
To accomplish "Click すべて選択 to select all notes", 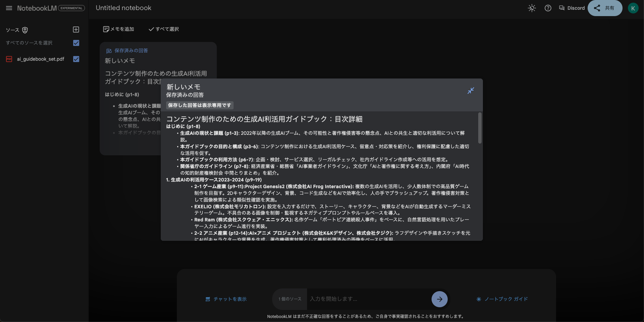I will [164, 29].
